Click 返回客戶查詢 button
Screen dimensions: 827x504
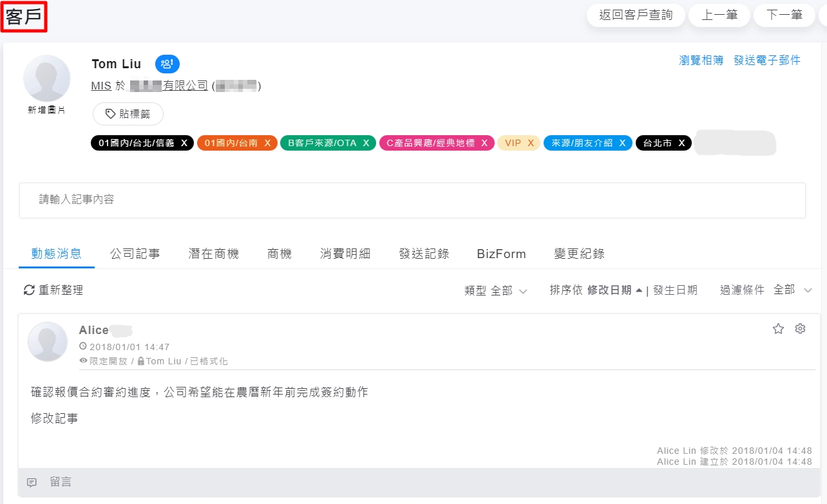(x=636, y=15)
